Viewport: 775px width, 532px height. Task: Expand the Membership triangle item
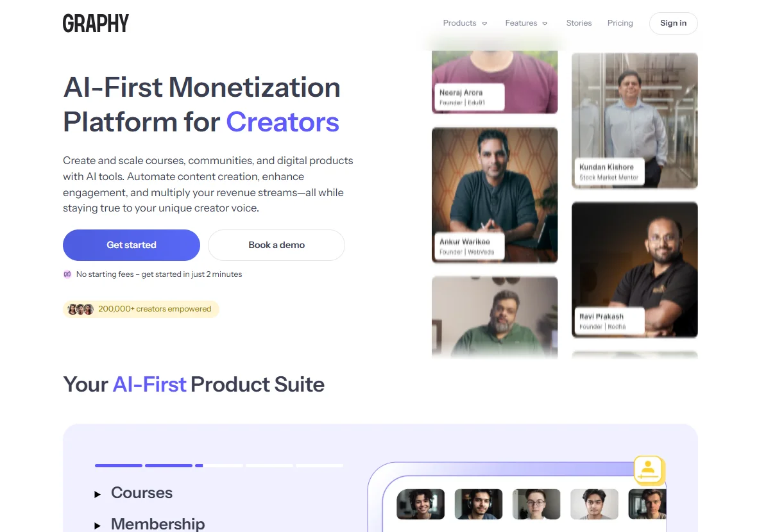click(x=98, y=526)
